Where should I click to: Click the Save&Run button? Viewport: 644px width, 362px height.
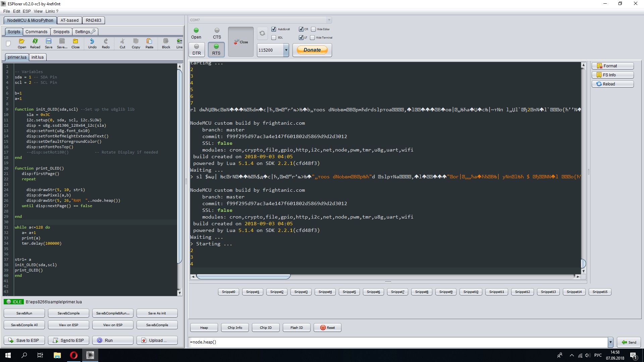click(24, 313)
